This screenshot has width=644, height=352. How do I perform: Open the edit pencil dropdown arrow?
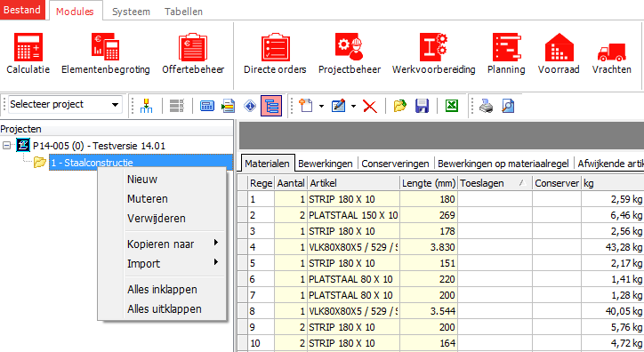pos(353,107)
